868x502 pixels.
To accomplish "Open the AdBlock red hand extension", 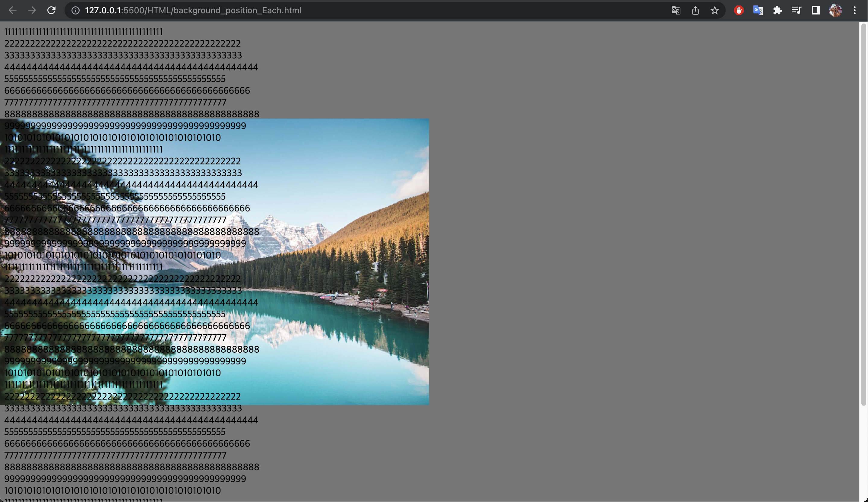I will point(739,10).
